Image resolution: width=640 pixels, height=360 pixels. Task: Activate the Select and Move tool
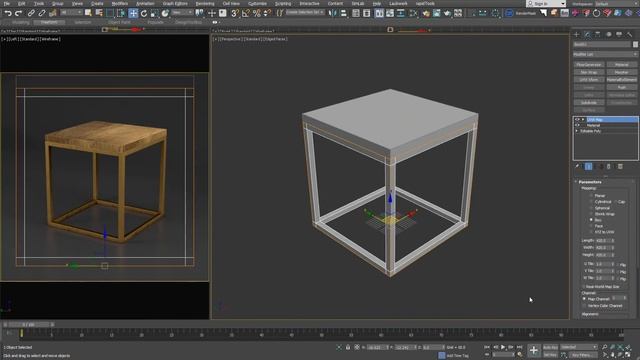(133, 13)
